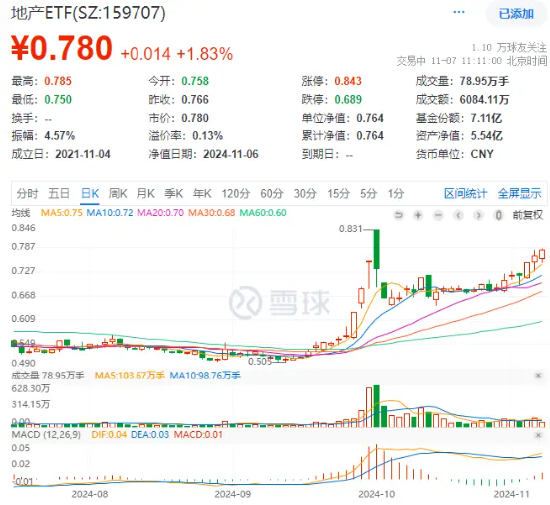Click the 均线 indicator label
The image size is (550, 505).
(x=21, y=213)
